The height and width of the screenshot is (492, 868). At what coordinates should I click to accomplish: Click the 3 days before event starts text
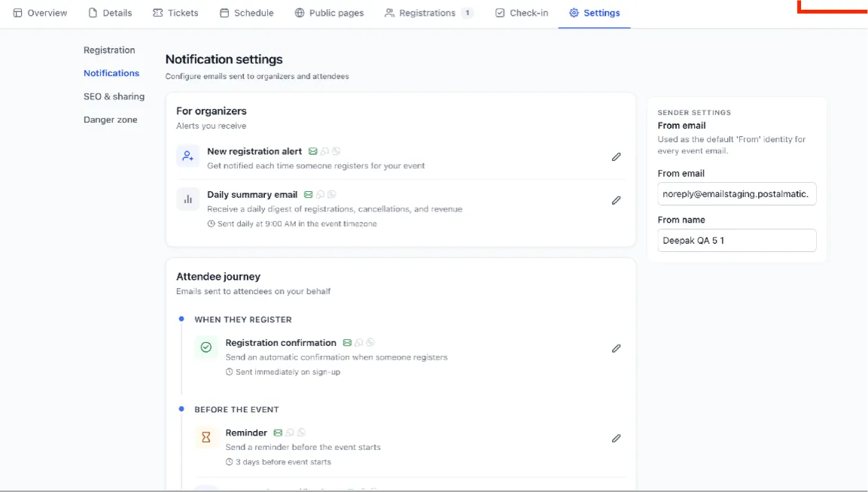coord(283,462)
